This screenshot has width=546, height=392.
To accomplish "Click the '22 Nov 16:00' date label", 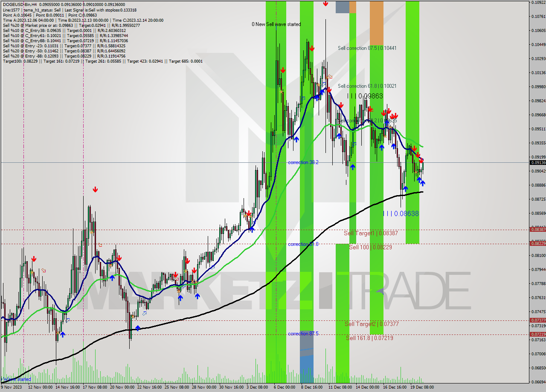I will [150, 387].
